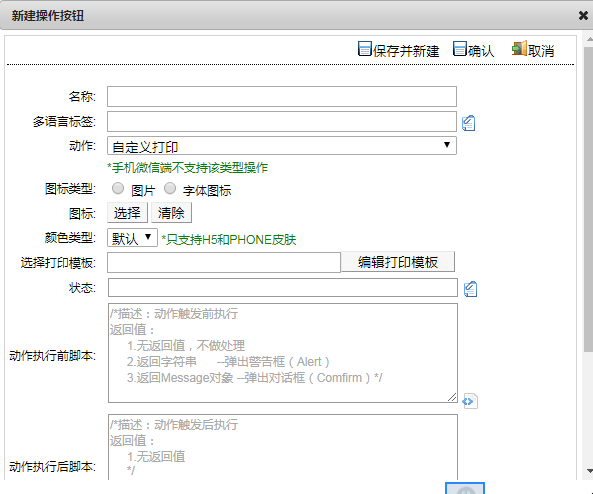Click the 取消 cancel door icon
This screenshot has height=494, width=593.
pos(519,48)
